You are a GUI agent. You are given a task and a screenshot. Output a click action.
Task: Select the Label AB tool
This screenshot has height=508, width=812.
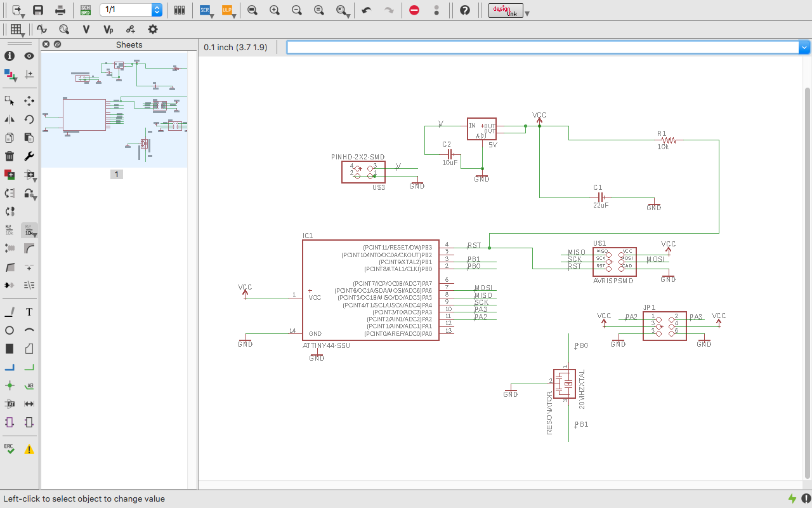pyautogui.click(x=29, y=385)
